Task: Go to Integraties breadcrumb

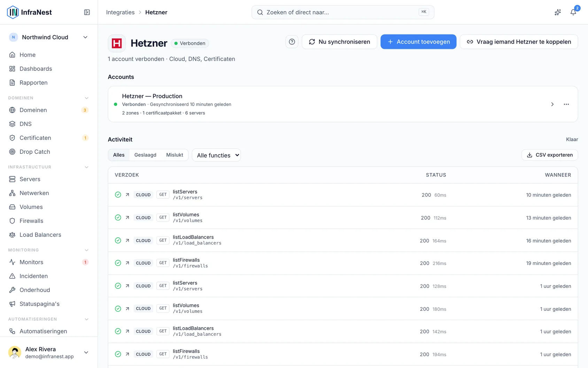Action: point(120,12)
